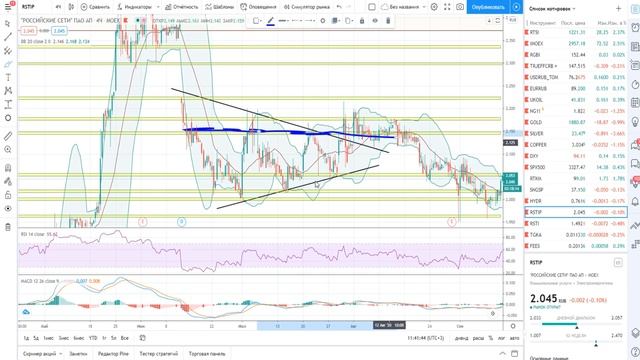Expand the arrow next to Indicators
The height and width of the screenshot is (360, 640).
[x=158, y=7]
